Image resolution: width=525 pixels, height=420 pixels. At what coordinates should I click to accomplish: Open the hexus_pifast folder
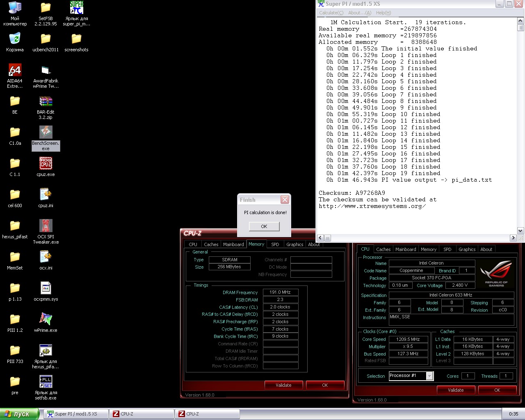(15, 229)
